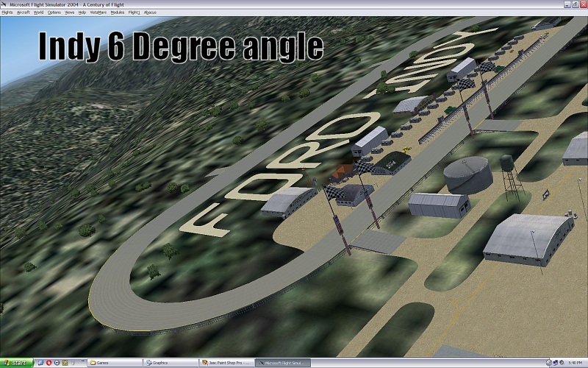
Task: Open the Aircraft menu
Action: [x=23, y=13]
